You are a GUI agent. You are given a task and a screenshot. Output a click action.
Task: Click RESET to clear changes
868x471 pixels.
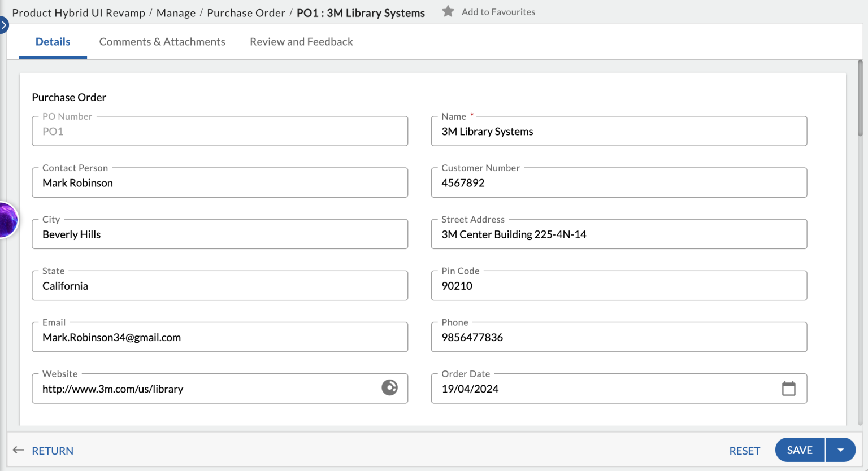(744, 450)
